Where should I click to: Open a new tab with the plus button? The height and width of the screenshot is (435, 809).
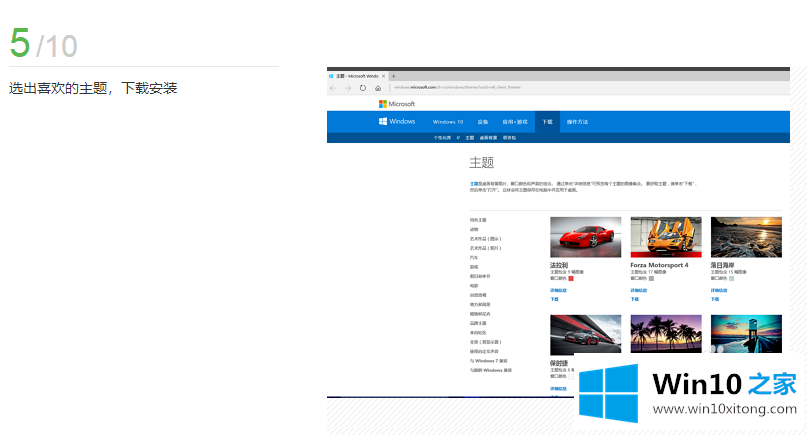click(394, 76)
